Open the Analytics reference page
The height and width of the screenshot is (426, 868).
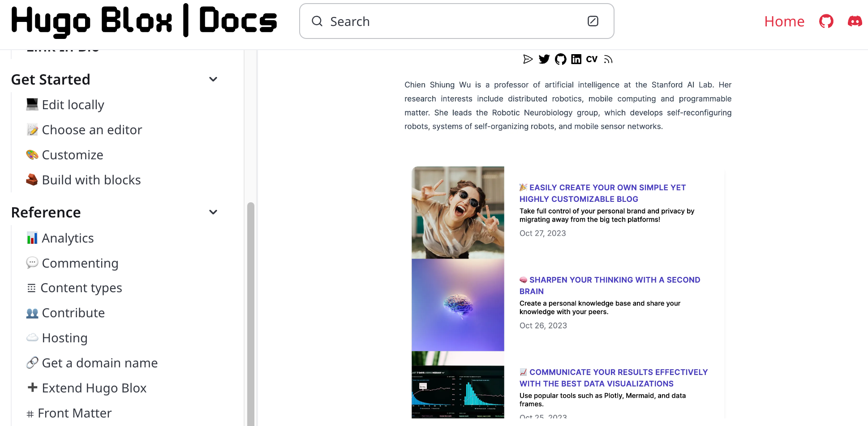pyautogui.click(x=68, y=238)
